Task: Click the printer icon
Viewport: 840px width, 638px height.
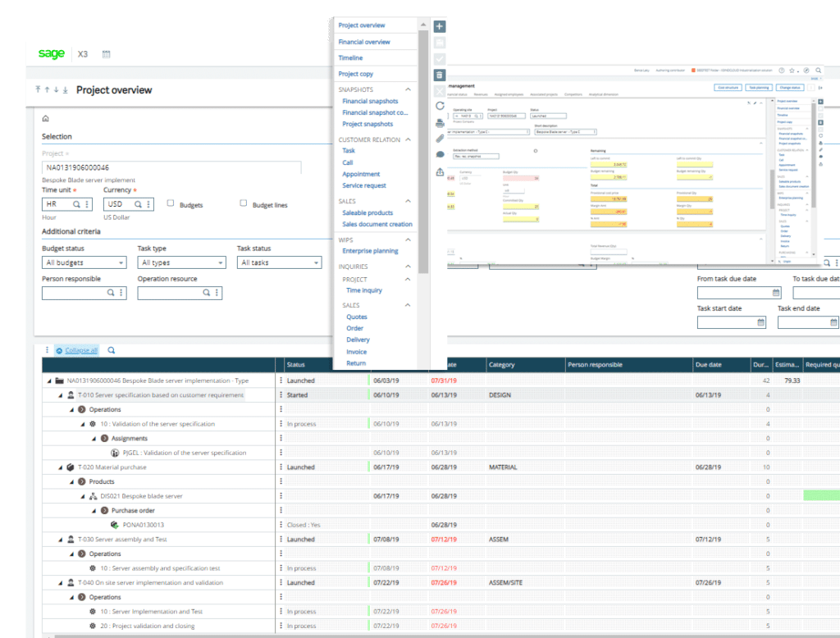Action: (x=440, y=123)
